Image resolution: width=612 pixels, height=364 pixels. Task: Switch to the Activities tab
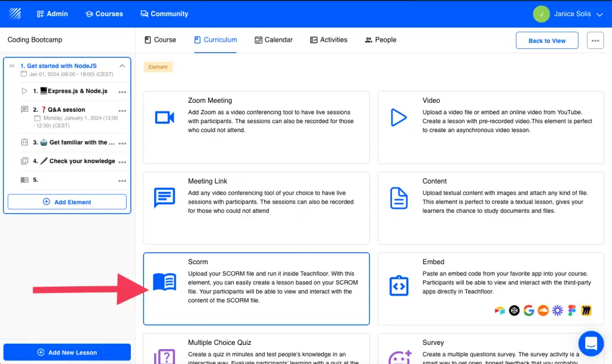[329, 39]
